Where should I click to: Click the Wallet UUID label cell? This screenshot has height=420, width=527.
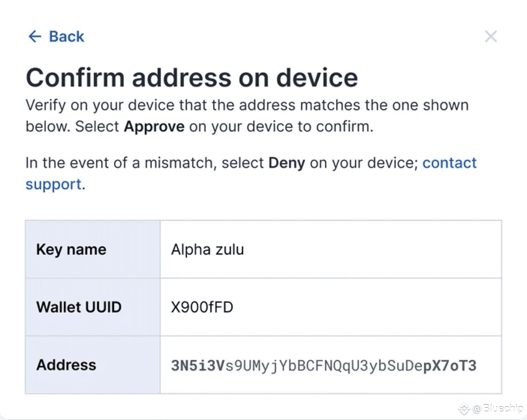pos(93,307)
